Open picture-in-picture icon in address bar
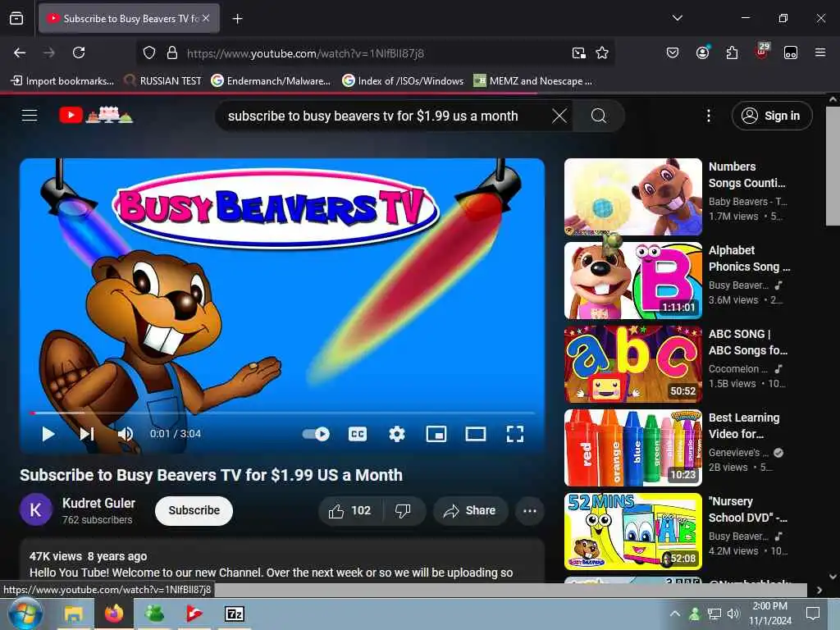 (x=578, y=53)
